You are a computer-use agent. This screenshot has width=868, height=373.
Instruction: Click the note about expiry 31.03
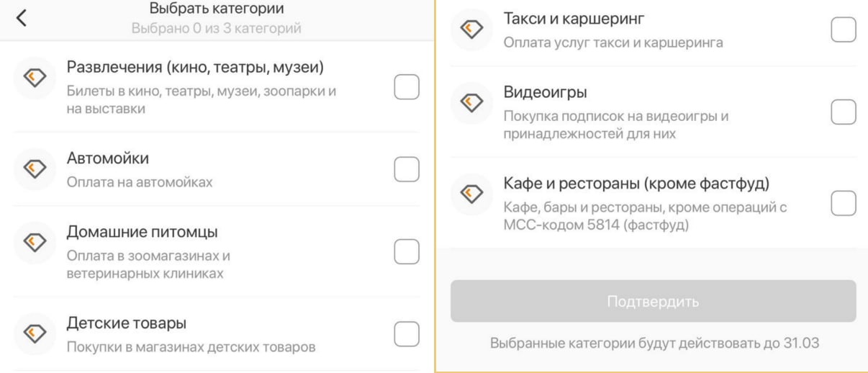654,343
